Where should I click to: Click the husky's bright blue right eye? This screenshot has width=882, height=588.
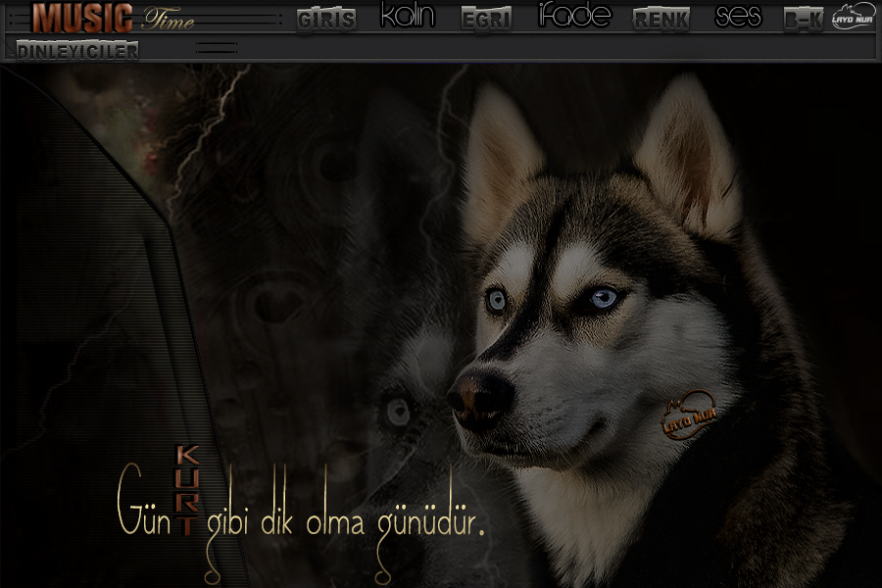pos(604,297)
